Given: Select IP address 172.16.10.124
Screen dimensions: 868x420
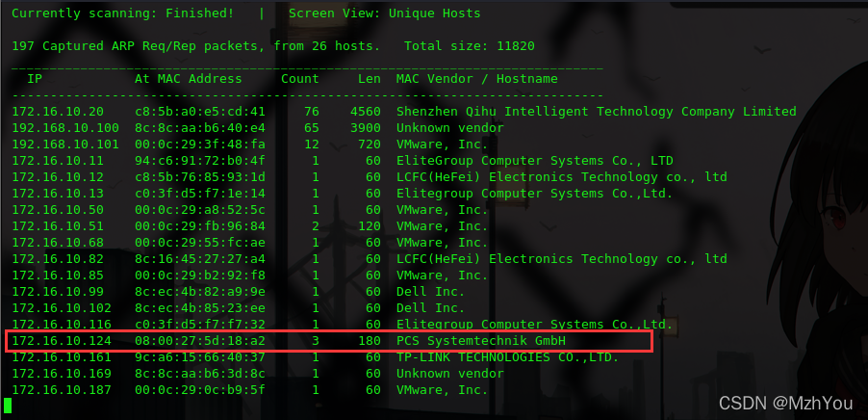Looking at the screenshot, I should (x=62, y=341).
